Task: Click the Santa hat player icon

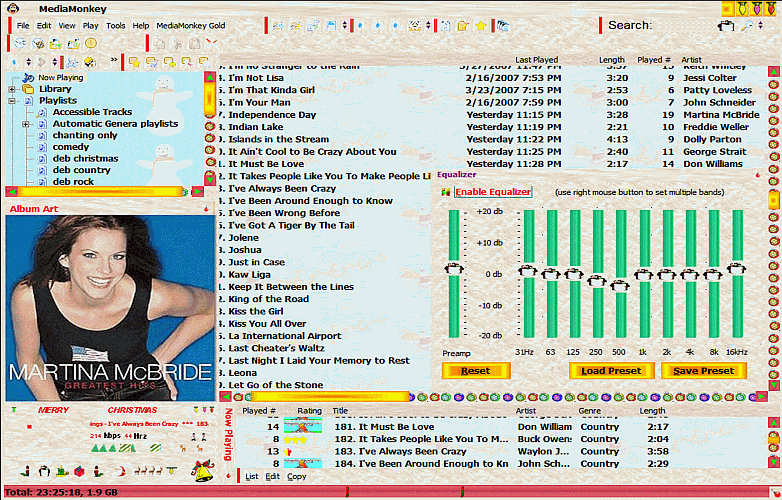Action: tap(119, 470)
